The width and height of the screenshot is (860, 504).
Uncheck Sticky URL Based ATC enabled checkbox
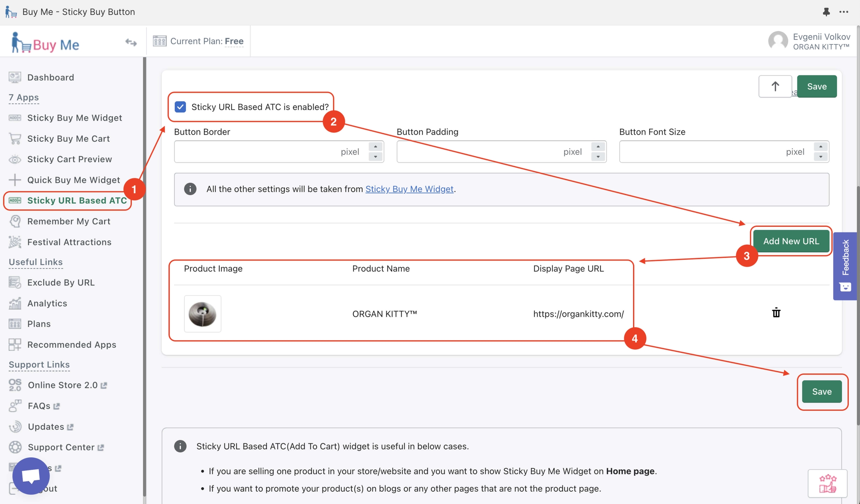coord(180,107)
